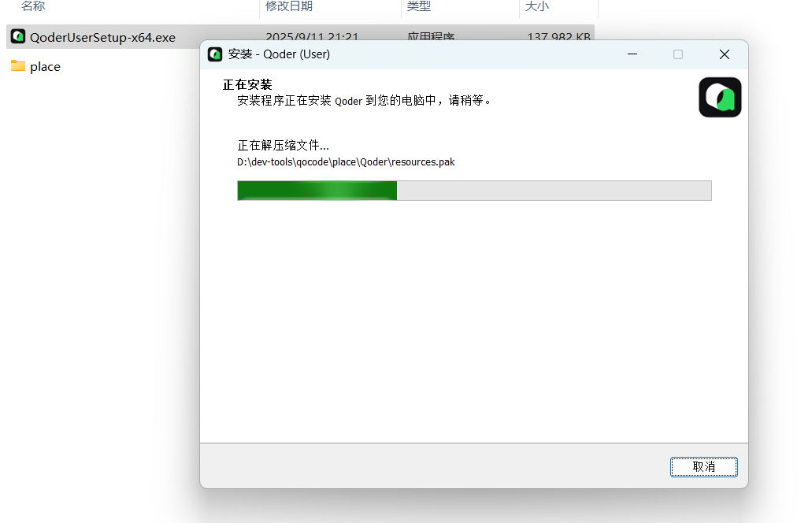
Task: Click the 应用程序 type cell in Explorer
Action: coord(431,37)
